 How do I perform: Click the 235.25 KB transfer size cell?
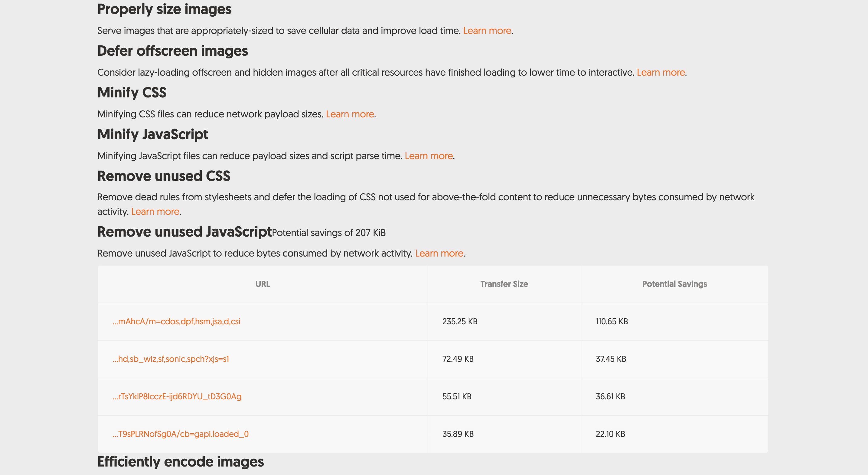[x=460, y=322]
